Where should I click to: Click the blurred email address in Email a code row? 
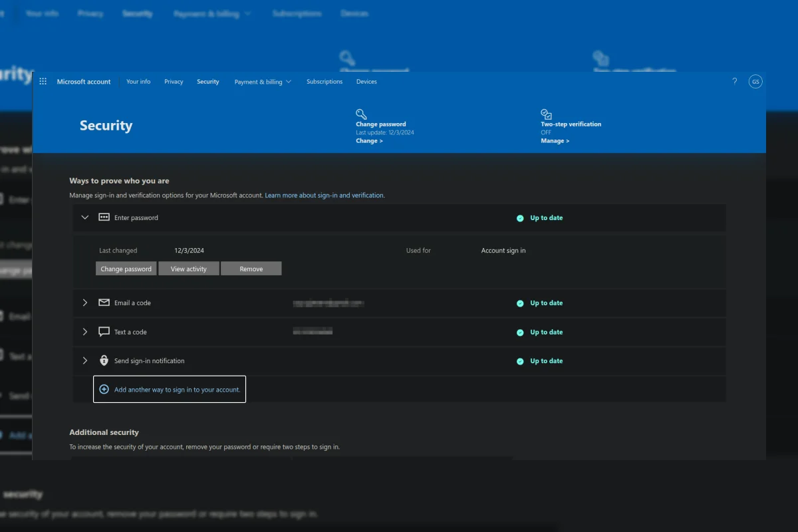coord(329,303)
